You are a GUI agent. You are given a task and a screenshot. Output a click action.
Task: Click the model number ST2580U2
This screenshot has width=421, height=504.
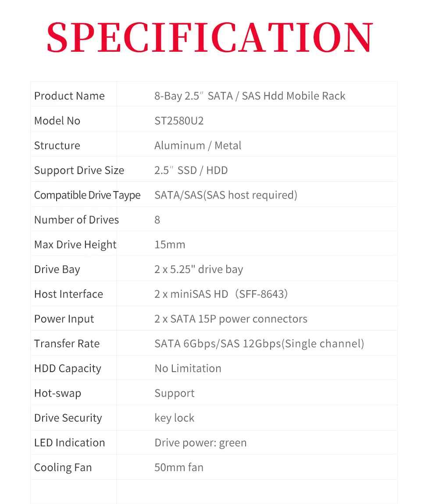179,121
